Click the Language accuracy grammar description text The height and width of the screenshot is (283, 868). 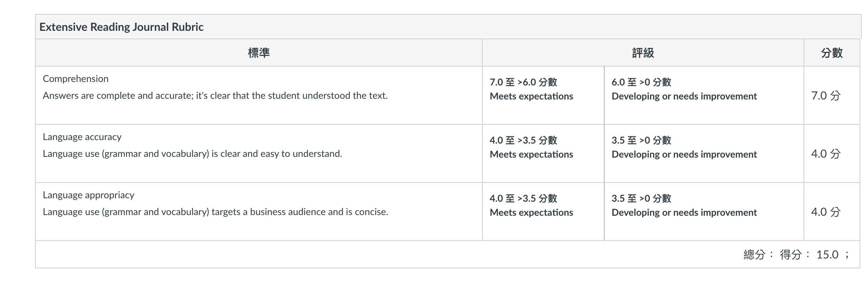(x=192, y=154)
